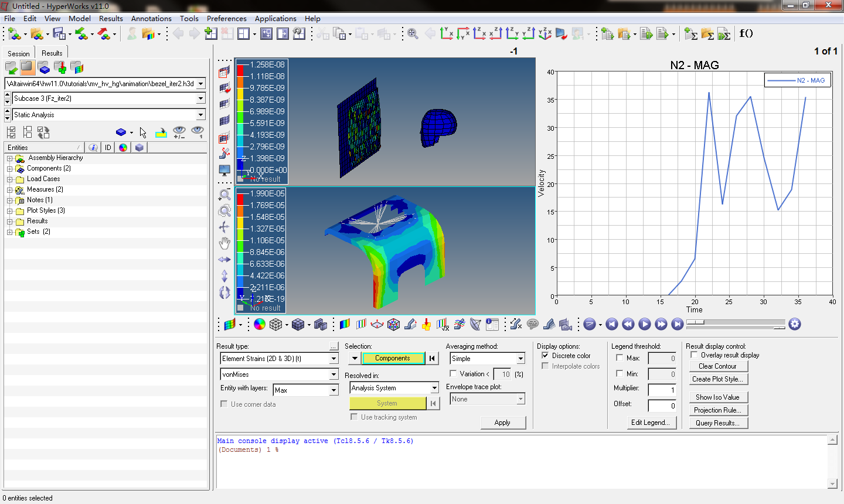Click the Query Results button
The image size is (844, 504).
click(x=717, y=423)
